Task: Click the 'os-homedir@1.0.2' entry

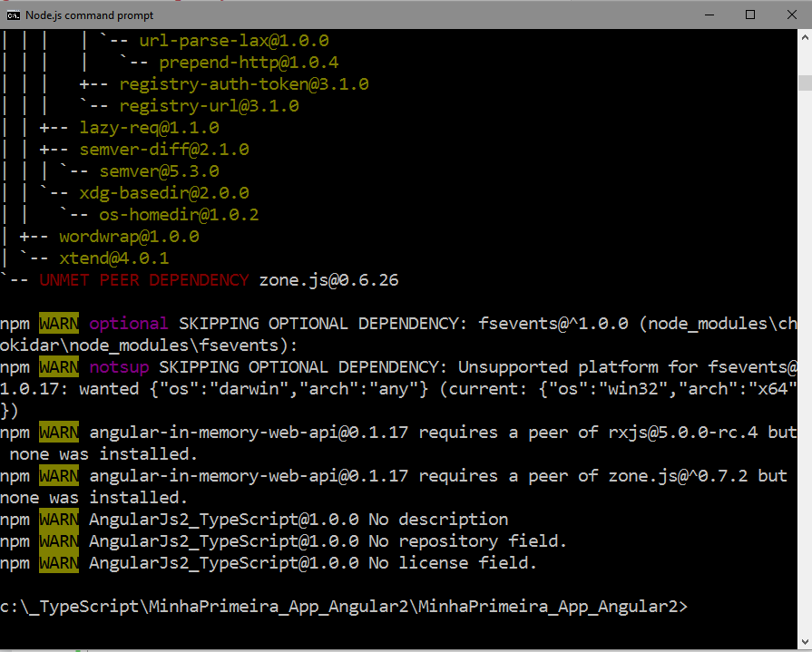Action: click(x=179, y=214)
